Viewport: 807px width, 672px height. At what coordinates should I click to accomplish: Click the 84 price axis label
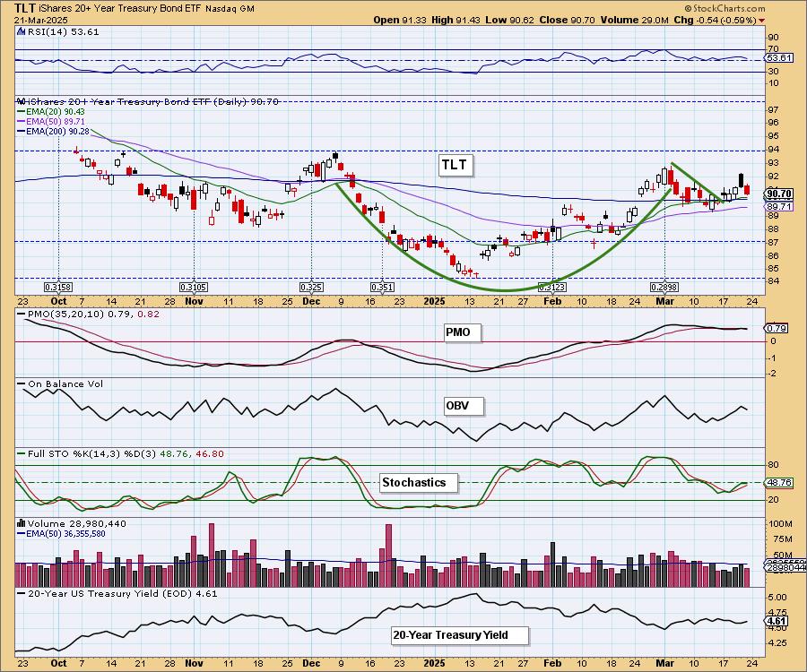[x=774, y=280]
